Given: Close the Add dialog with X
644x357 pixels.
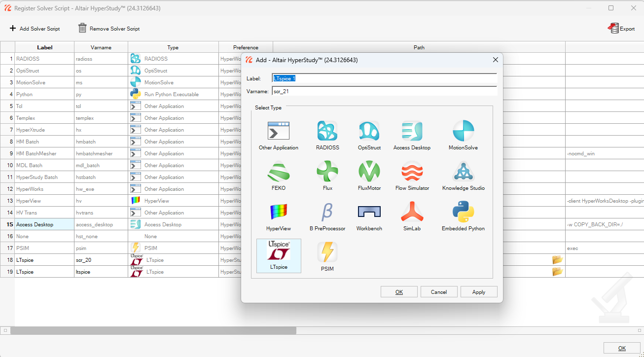Looking at the screenshot, I should pos(496,60).
